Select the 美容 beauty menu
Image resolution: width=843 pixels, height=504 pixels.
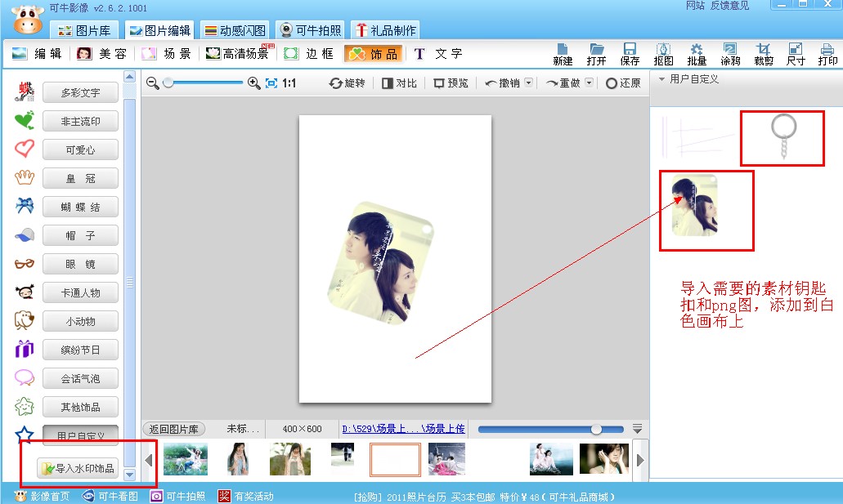click(x=102, y=54)
